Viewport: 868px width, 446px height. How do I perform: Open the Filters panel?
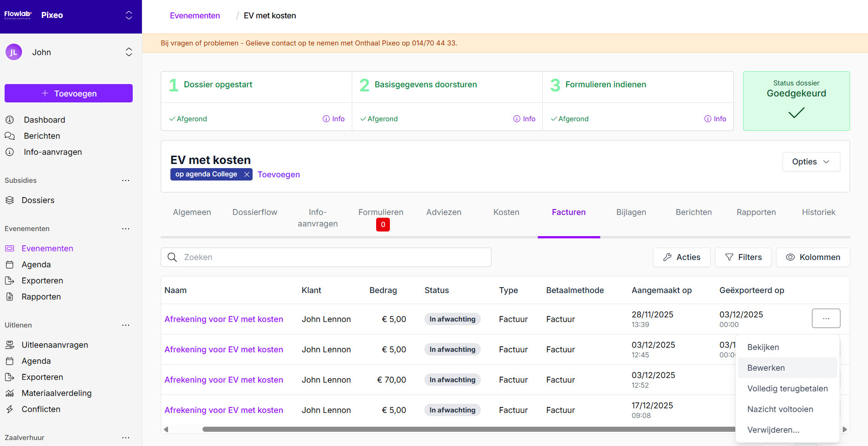coord(743,257)
